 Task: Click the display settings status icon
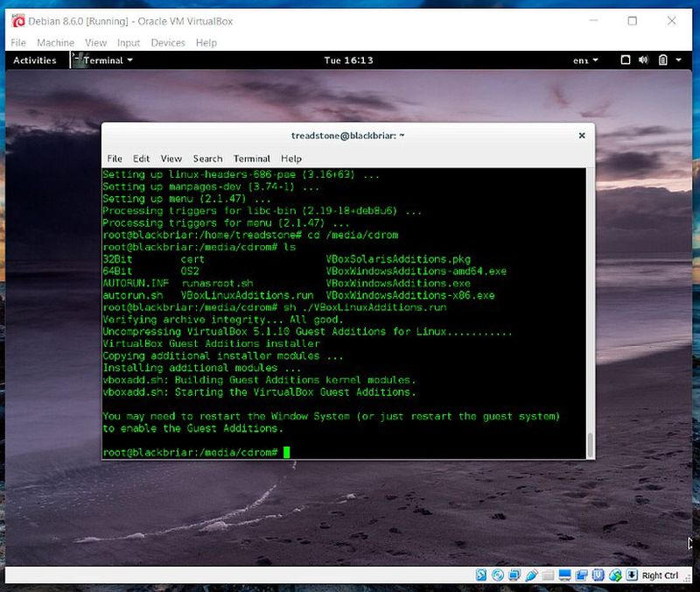click(564, 575)
